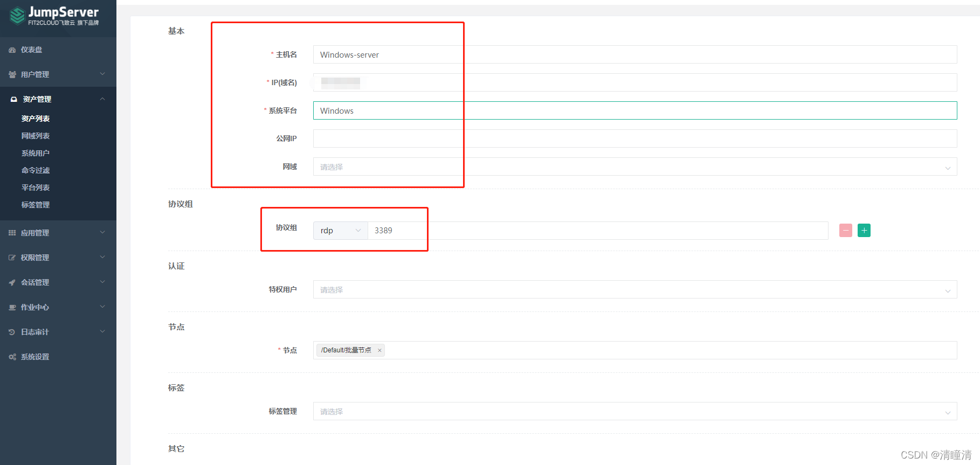
Task: Expand the 权限管理 menu chevron
Action: click(102, 257)
